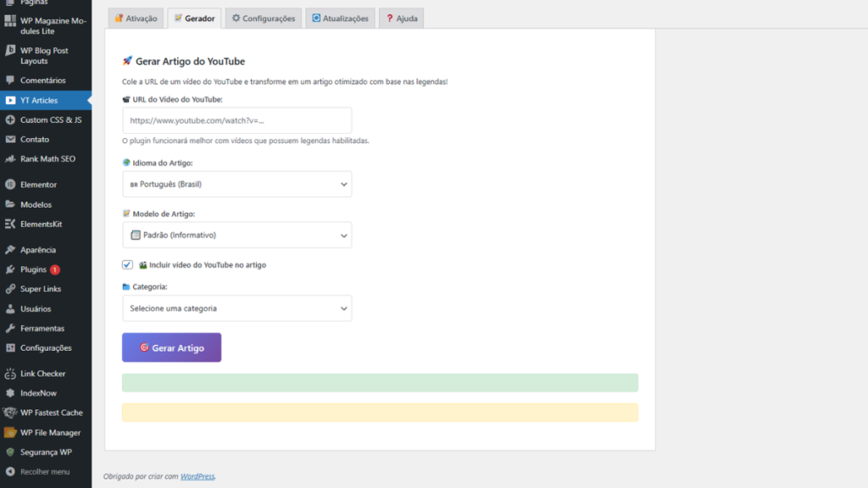The width and height of the screenshot is (868, 488).
Task: Open the IndexNow gear icon
Action: [x=10, y=393]
